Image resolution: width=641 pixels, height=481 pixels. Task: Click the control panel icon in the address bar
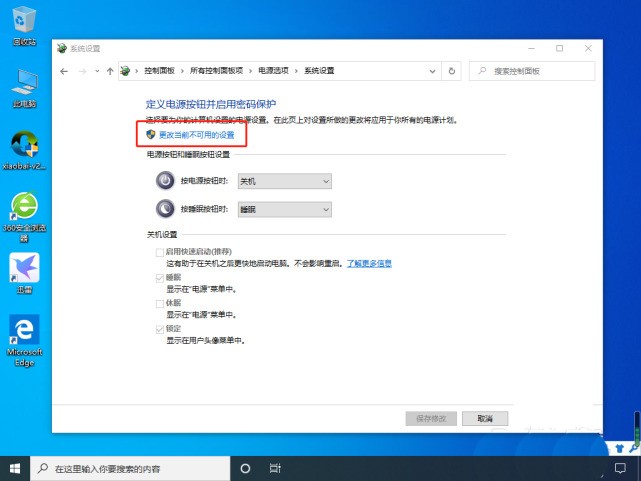tap(125, 71)
